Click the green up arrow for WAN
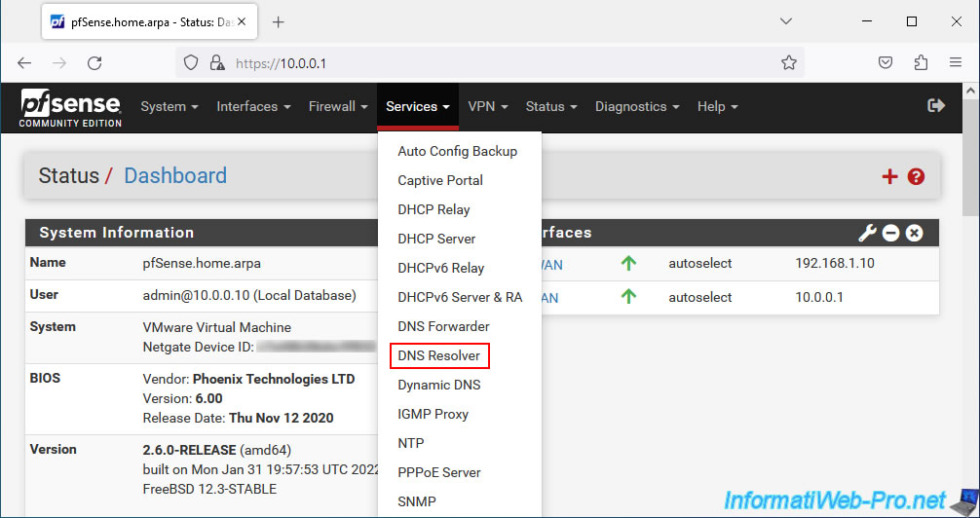Screen dimensions: 980x518 point(628,264)
